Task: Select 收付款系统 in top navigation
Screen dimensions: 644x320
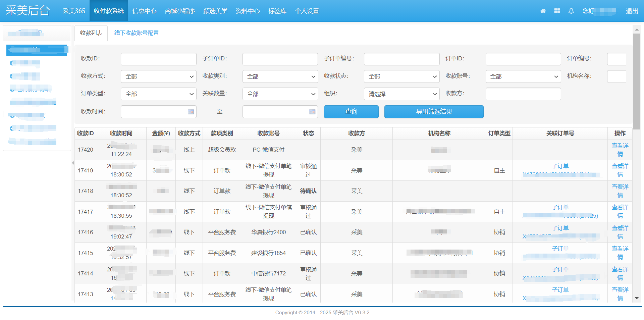Action: tap(109, 11)
